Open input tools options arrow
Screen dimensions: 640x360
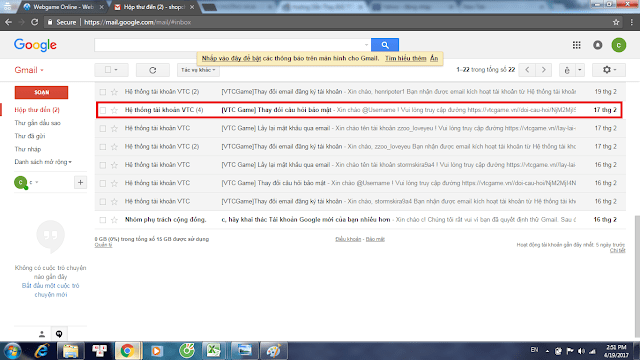(x=580, y=70)
